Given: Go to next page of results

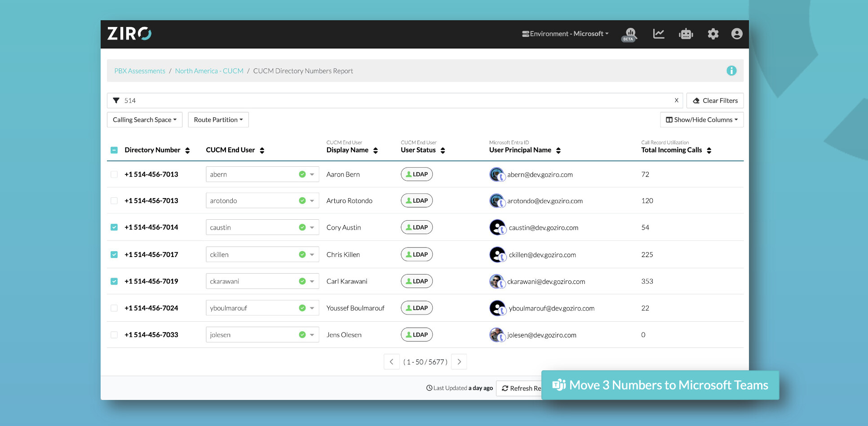Looking at the screenshot, I should tap(459, 362).
